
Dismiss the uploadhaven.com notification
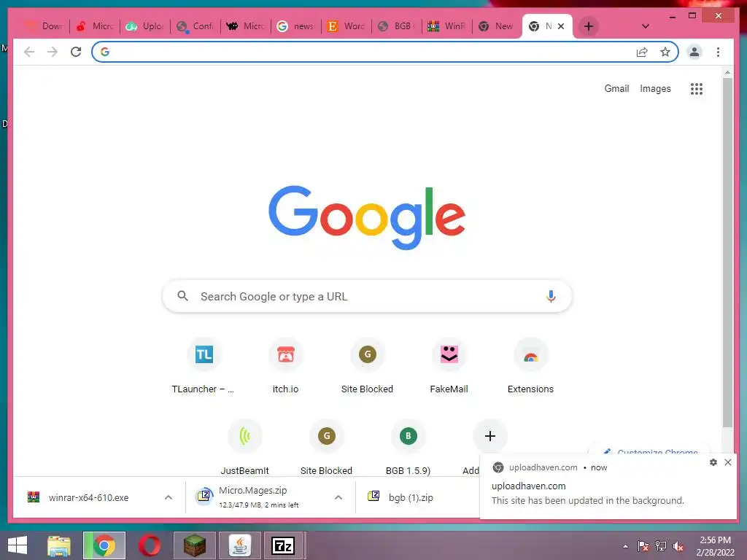[x=728, y=462]
